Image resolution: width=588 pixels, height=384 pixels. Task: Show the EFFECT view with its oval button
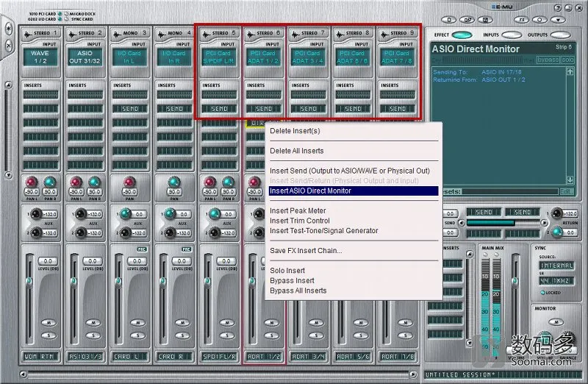[462, 35]
